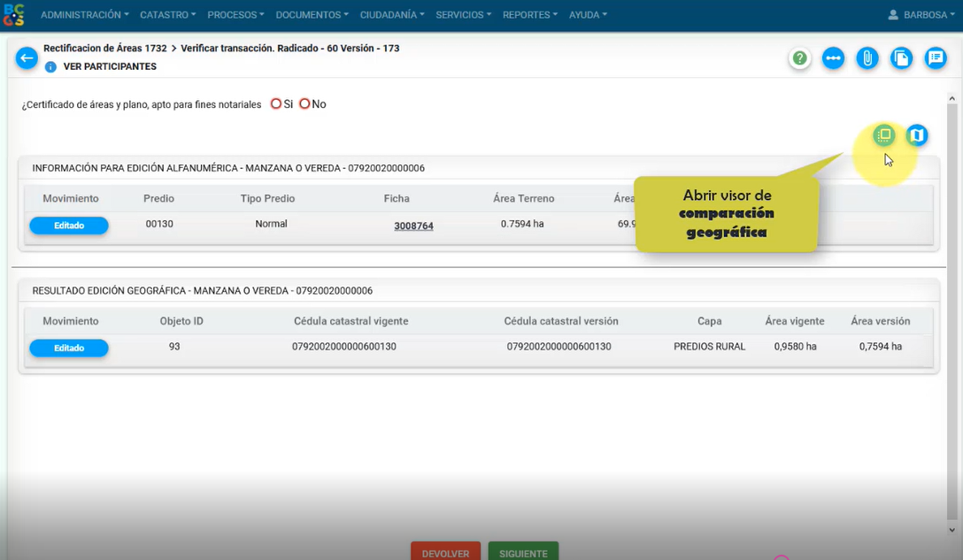Viewport: 963px width, 560px height.
Task: Click the copy documents icon
Action: coord(901,58)
